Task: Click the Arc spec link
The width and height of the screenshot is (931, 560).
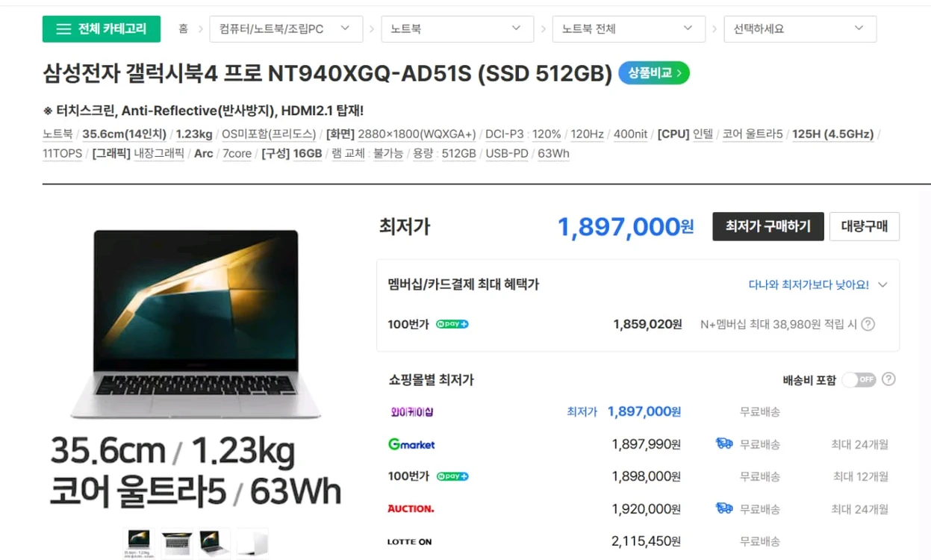Action: [203, 154]
